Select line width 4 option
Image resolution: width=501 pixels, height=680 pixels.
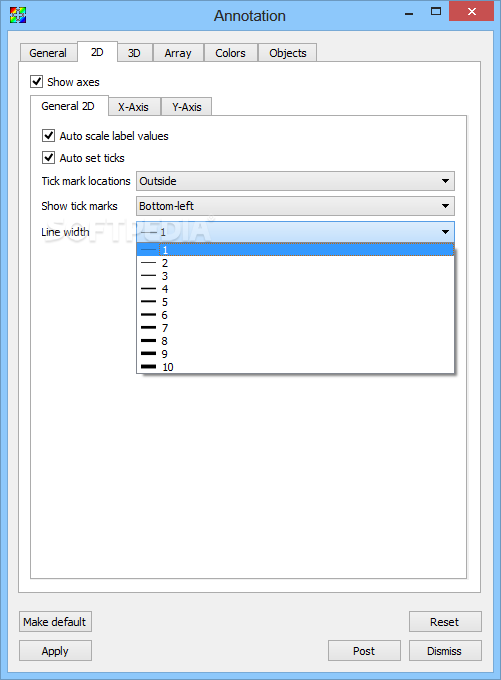295,289
